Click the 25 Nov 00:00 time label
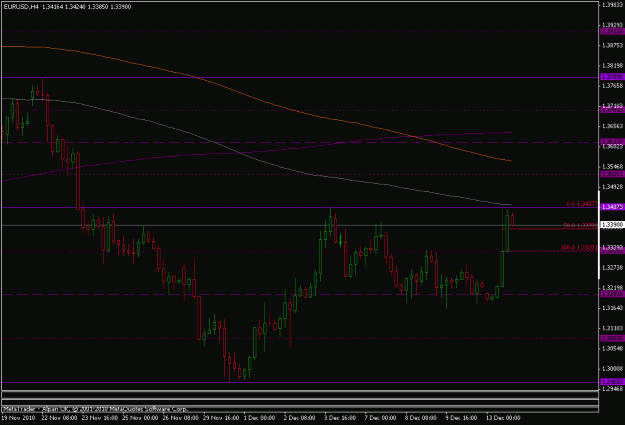The image size is (625, 425). (140, 418)
